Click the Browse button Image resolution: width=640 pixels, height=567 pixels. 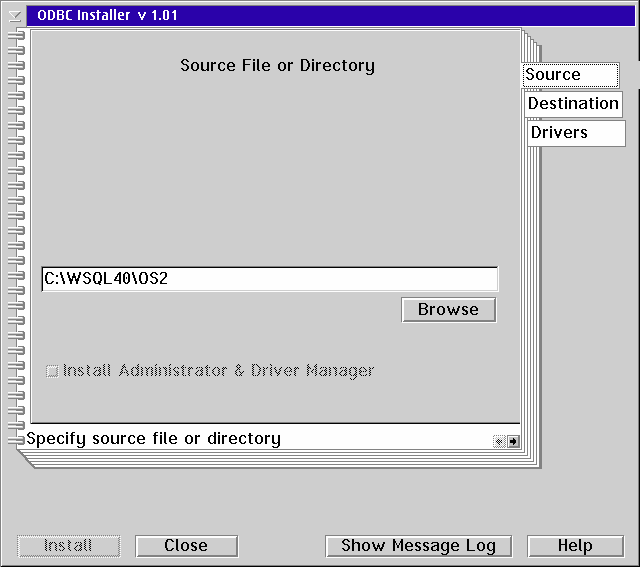point(449,310)
